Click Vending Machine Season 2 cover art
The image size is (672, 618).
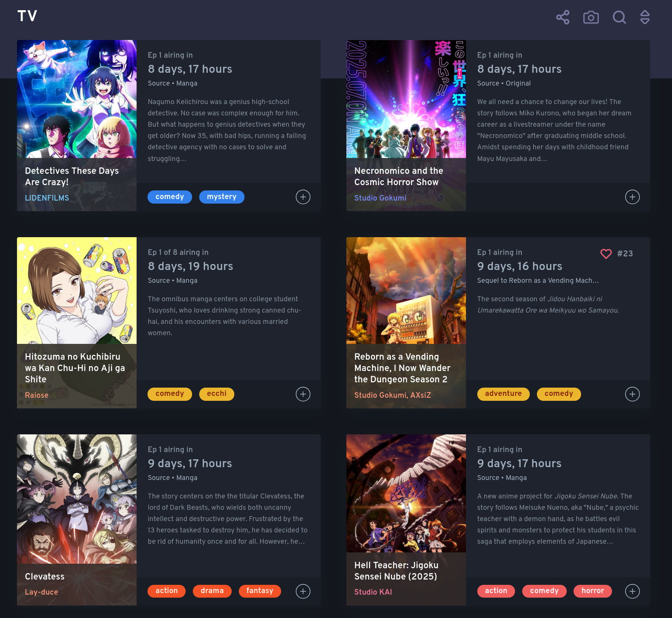(x=406, y=290)
